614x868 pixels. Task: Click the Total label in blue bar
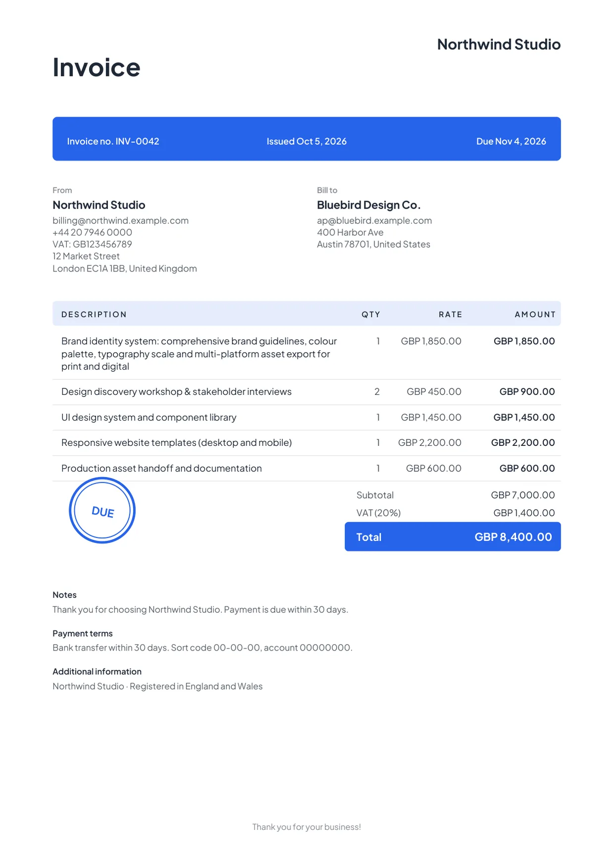[x=369, y=537]
